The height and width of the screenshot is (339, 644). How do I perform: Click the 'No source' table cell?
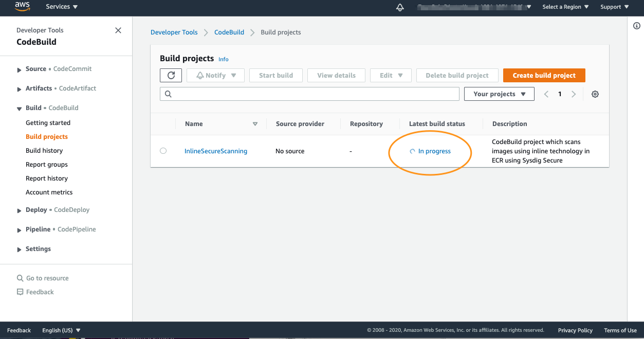[x=290, y=151]
